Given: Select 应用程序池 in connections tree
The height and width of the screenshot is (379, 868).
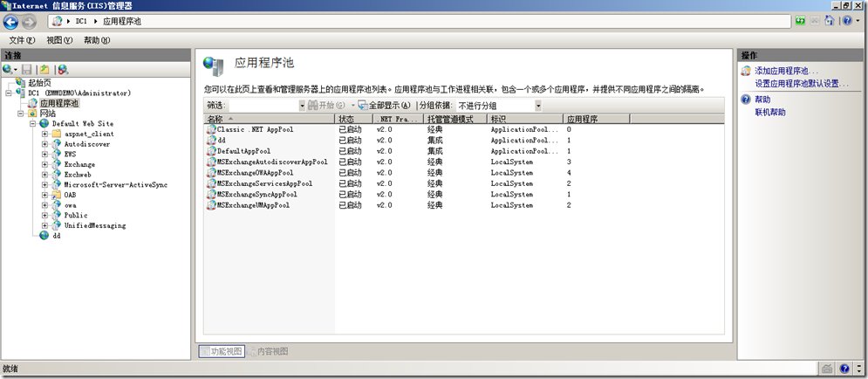Looking at the screenshot, I should (59, 103).
